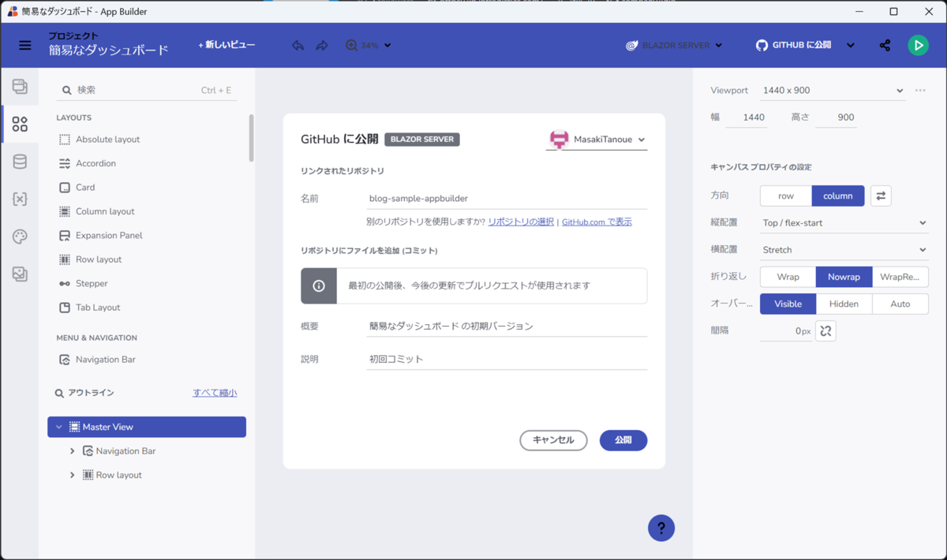
Task: Open the views panel sidebar icon
Action: coord(20,87)
